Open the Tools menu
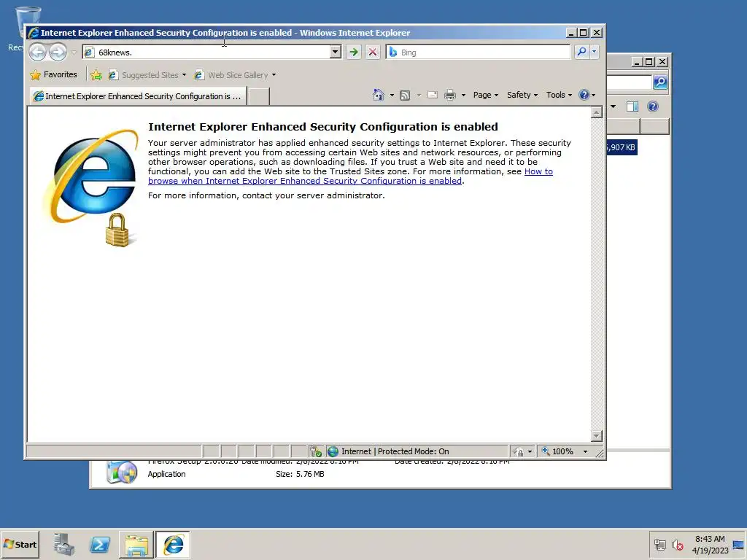 pos(559,95)
